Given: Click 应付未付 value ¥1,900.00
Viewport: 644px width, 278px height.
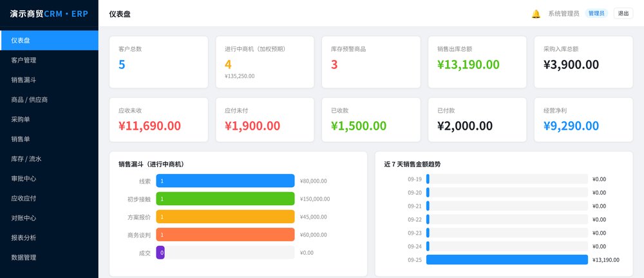Looking at the screenshot, I should 252,126.
